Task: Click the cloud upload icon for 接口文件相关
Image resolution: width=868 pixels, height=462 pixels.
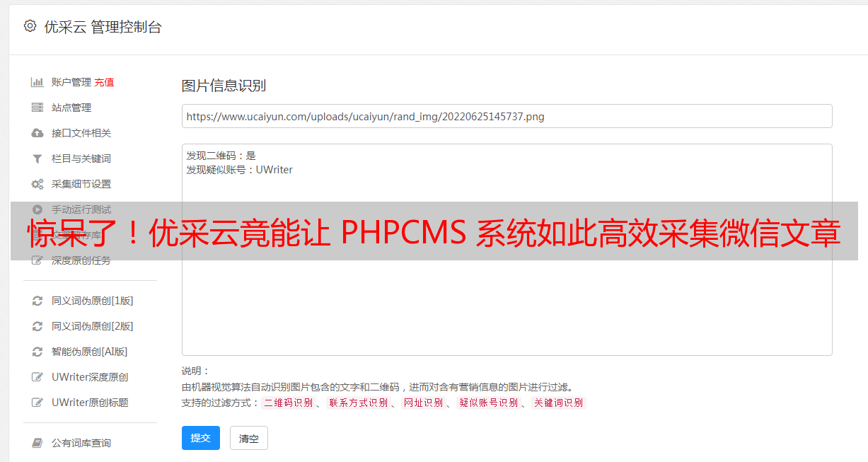Action: point(37,133)
